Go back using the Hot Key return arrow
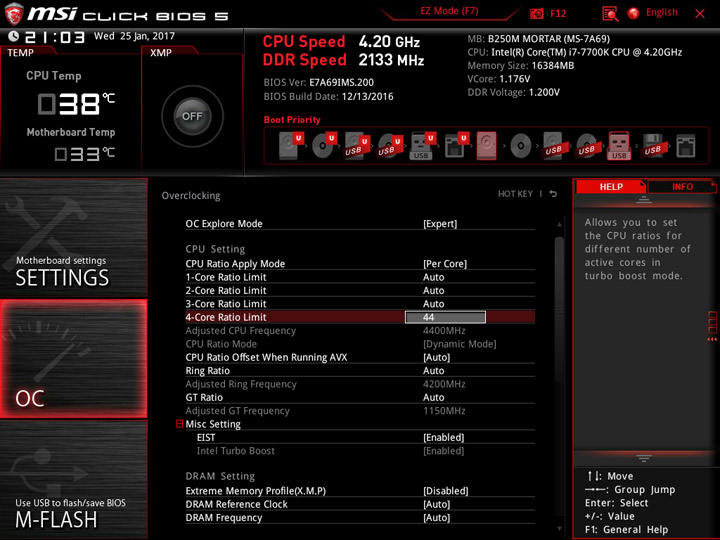 point(553,194)
